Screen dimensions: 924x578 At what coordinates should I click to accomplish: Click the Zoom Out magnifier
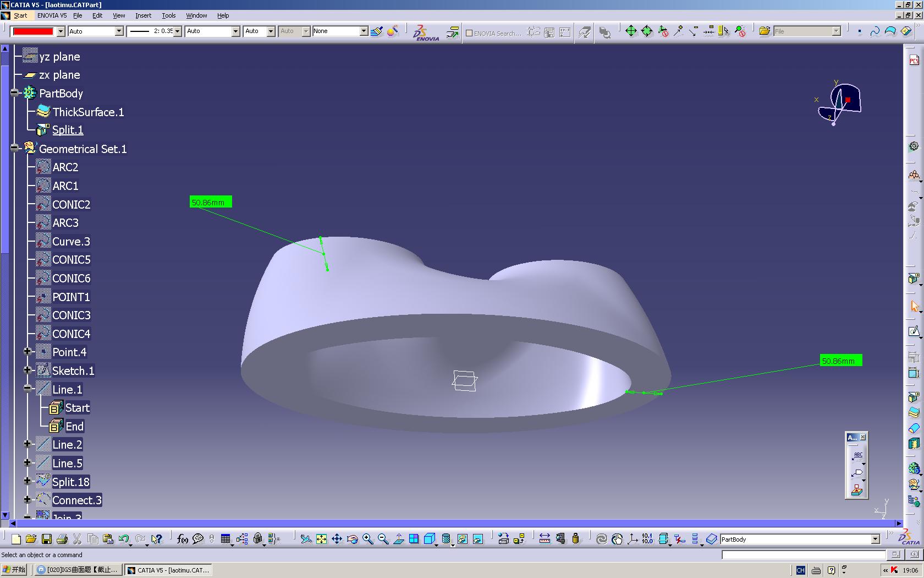point(383,539)
